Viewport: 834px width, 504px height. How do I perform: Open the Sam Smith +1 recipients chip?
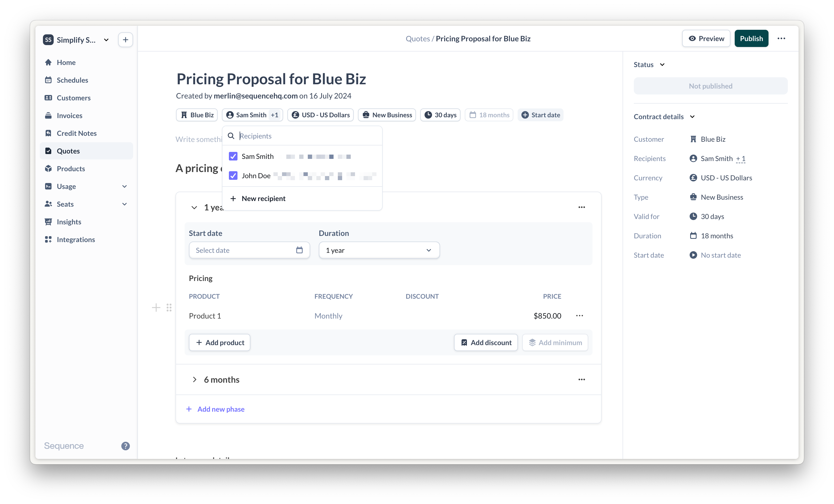pos(252,115)
